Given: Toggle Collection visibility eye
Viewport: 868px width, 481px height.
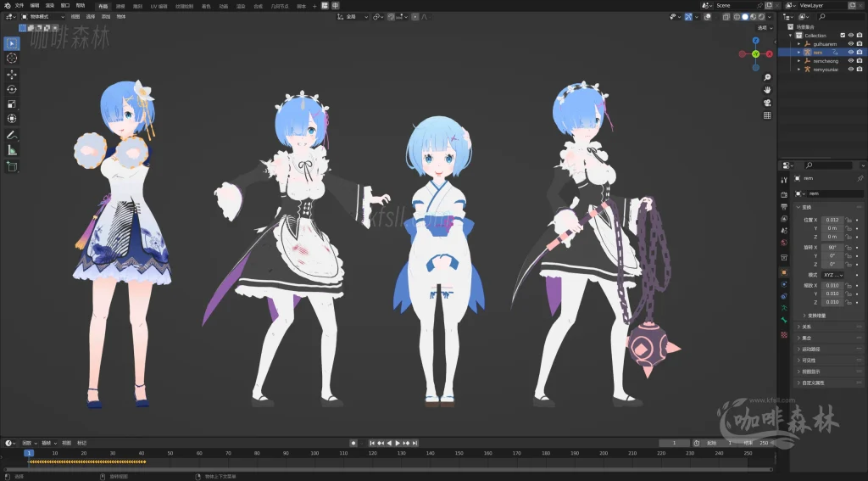Looking at the screenshot, I should (x=851, y=36).
